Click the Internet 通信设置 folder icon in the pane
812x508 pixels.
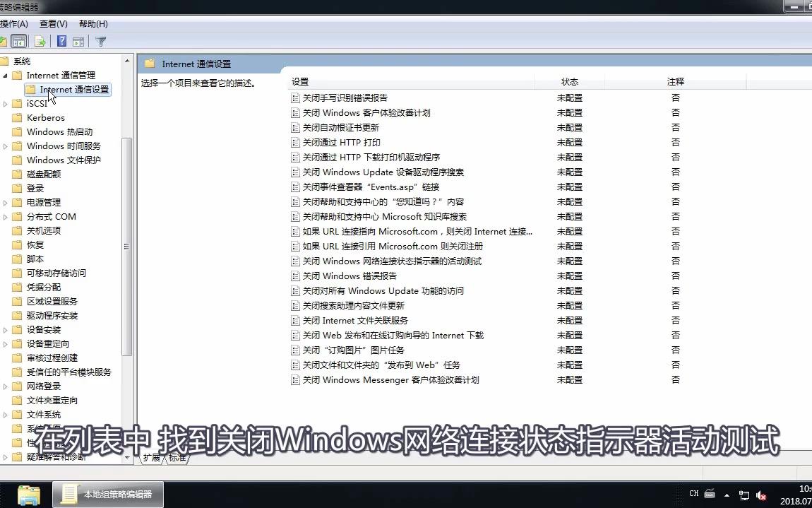[30, 89]
